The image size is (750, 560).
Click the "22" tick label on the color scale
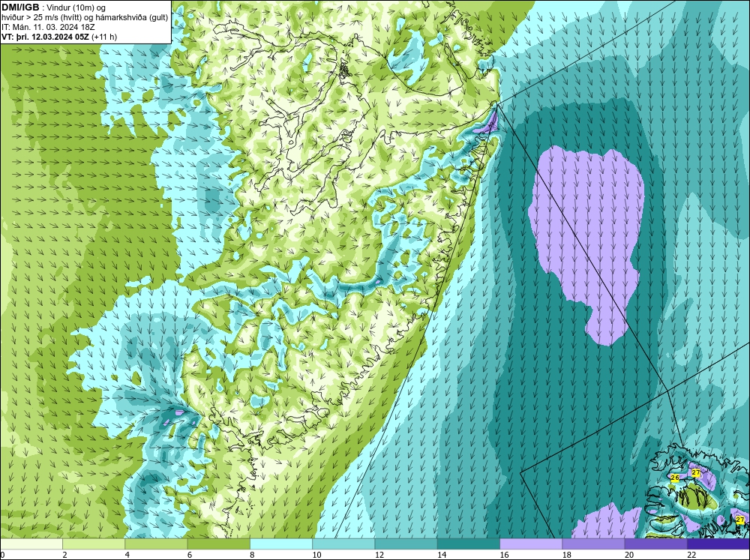[x=691, y=555]
